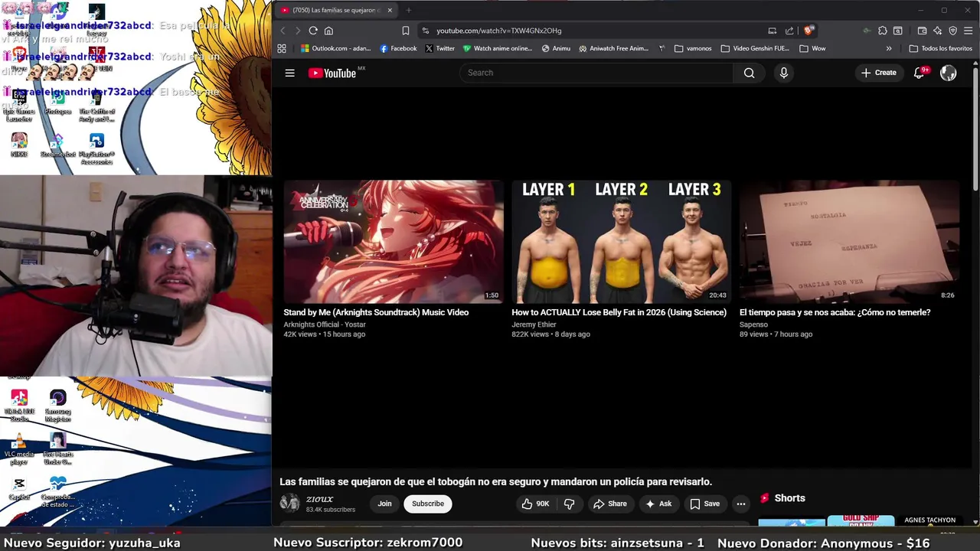Click the browser address bar URL
This screenshot has width=980, height=551.
[498, 31]
